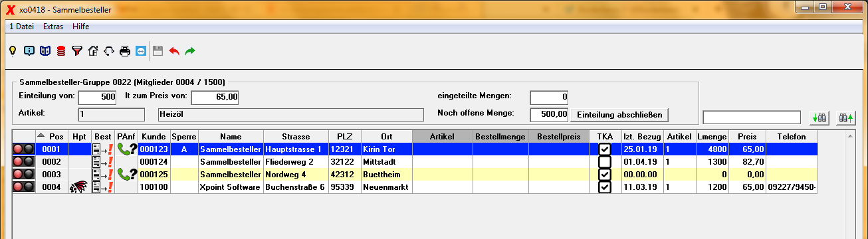Screen dimensions: 868x239
Task: Click the house toolbar icon
Action: 93,50
